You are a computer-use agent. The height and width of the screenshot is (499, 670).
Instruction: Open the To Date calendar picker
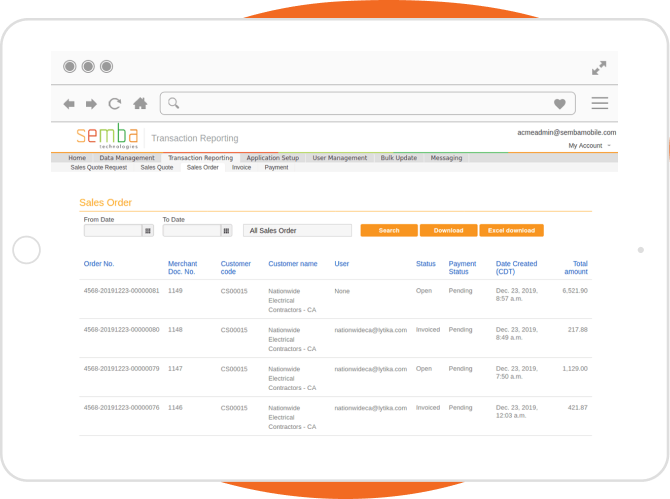point(226,231)
